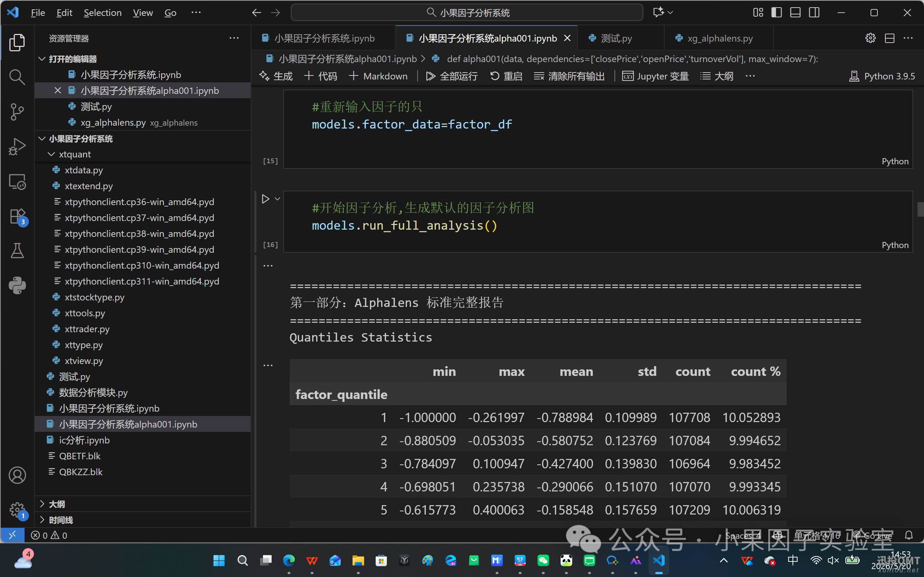Toggle the bottom panel
Image resolution: width=924 pixels, height=577 pixels.
click(x=795, y=13)
